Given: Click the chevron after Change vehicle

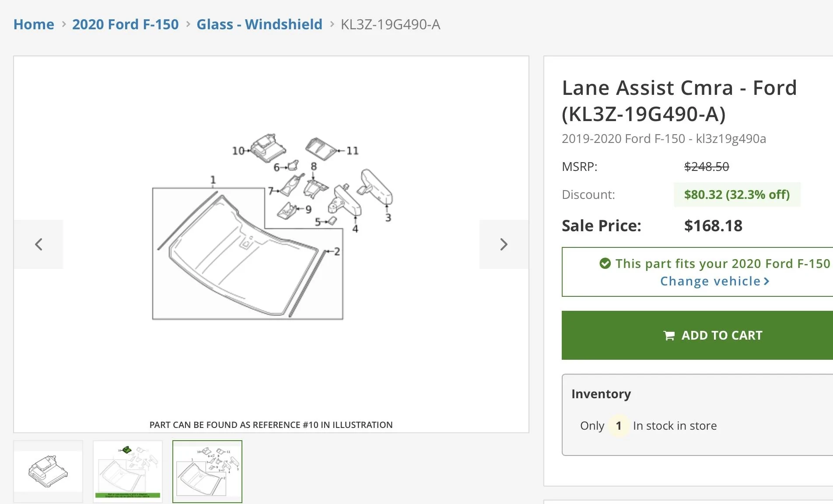Looking at the screenshot, I should [766, 281].
